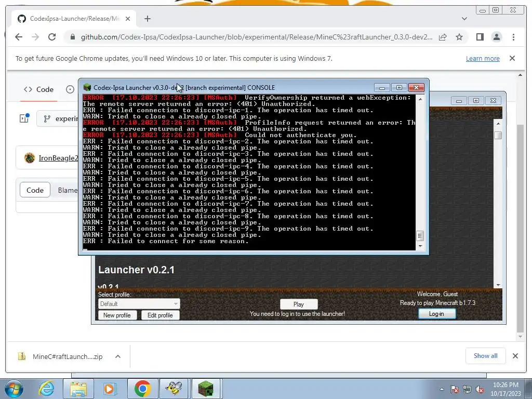Click console scrollbar down arrow
Viewport: 532px width, 399px height.
pyautogui.click(x=420, y=246)
